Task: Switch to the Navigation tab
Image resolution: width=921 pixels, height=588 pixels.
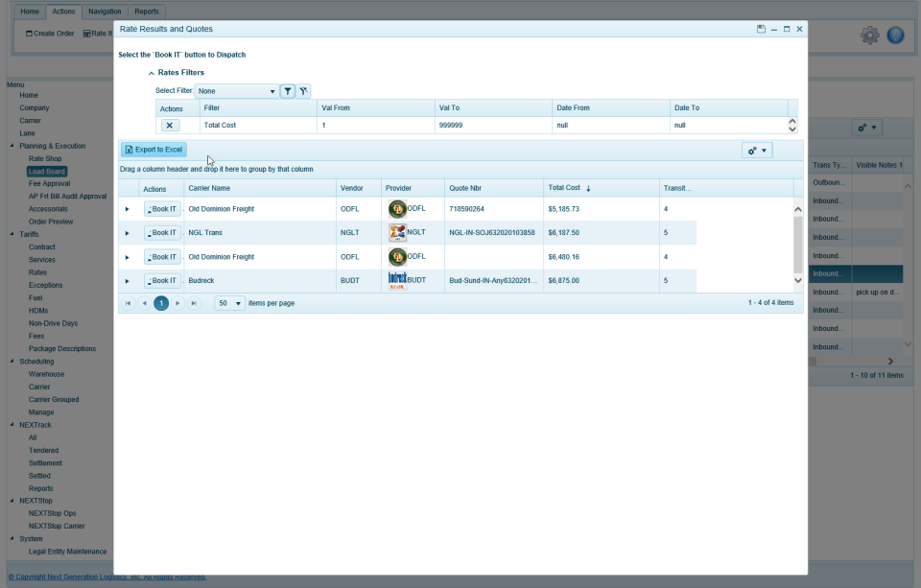Action: (x=104, y=12)
